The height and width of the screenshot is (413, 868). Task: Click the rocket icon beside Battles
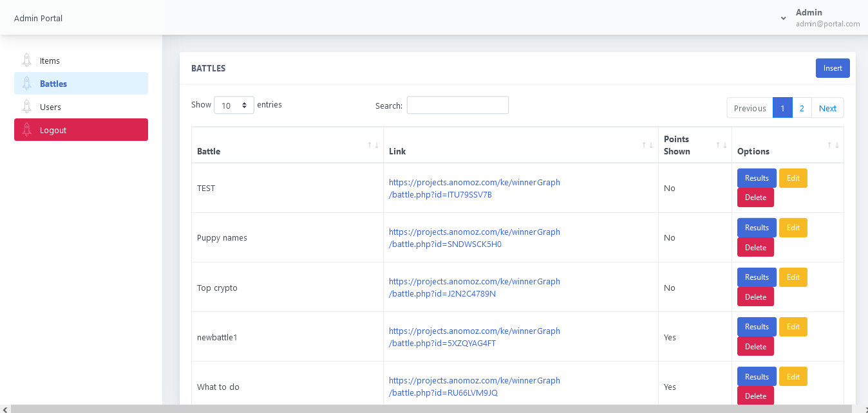pyautogui.click(x=26, y=84)
